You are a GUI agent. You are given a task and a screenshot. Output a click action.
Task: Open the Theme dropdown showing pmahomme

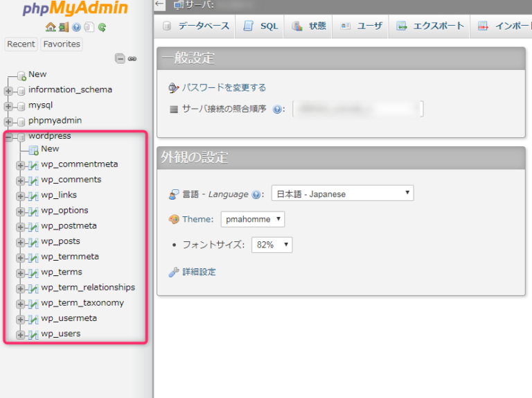coord(252,219)
